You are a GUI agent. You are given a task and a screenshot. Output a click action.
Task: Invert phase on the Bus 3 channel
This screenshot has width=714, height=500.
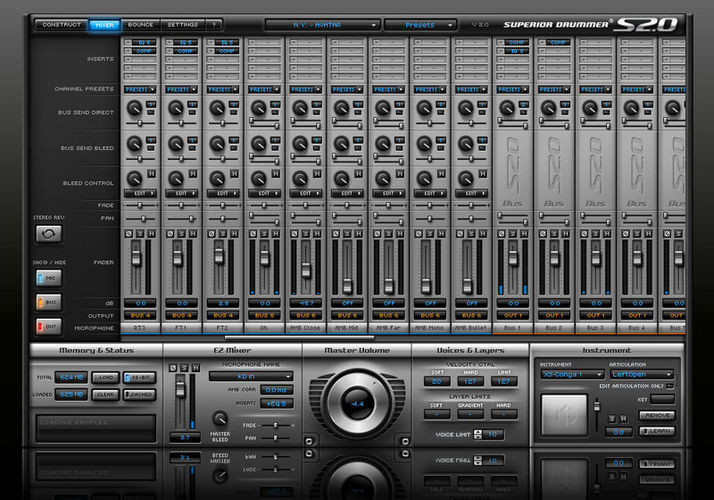tap(585, 234)
